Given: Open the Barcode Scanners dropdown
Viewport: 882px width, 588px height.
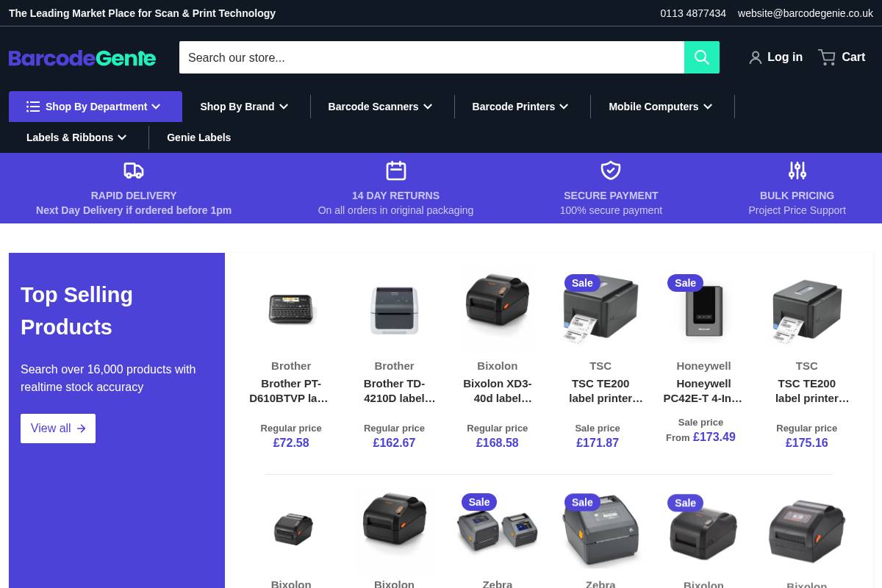Looking at the screenshot, I should [380, 107].
